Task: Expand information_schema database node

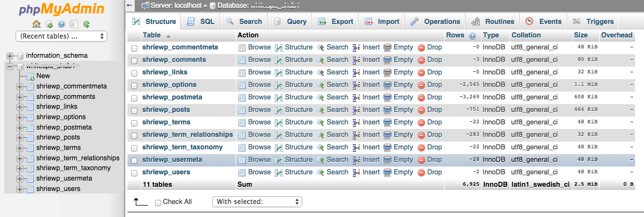Action: click(x=9, y=56)
